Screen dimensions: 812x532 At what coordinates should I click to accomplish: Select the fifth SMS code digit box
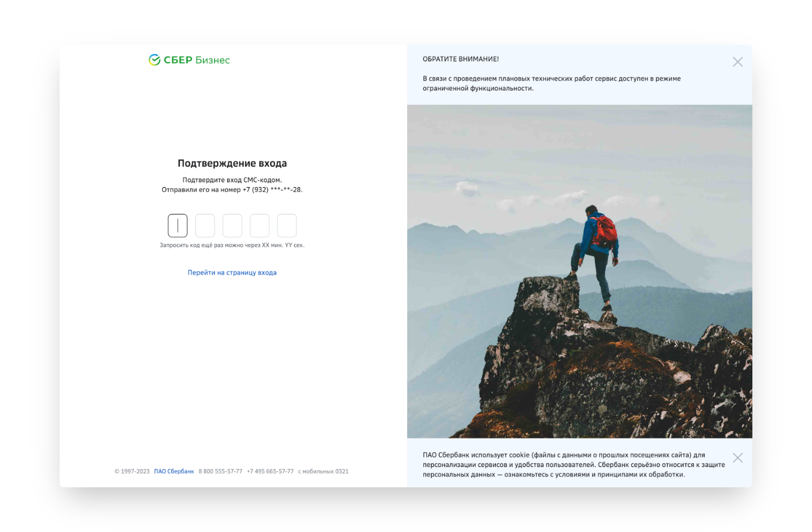click(x=287, y=226)
